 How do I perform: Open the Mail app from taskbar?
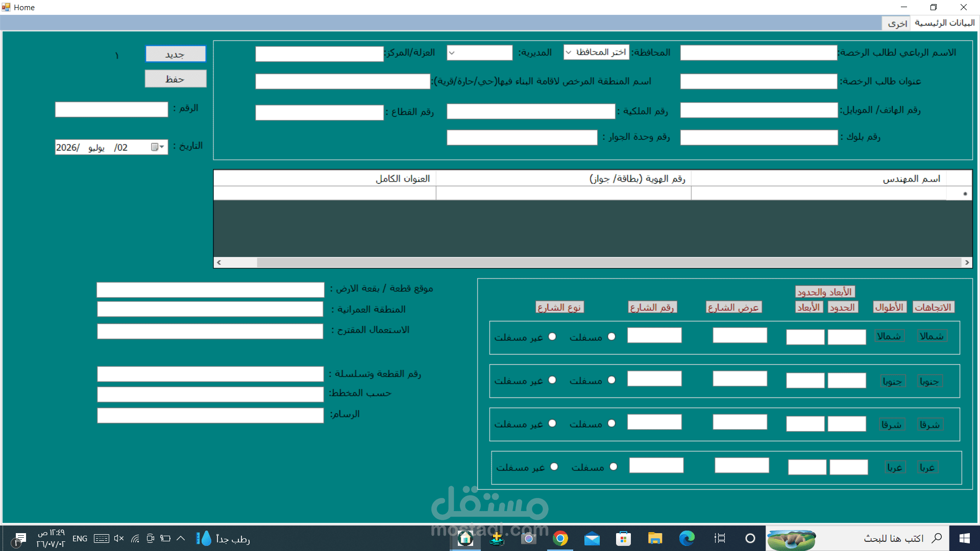coord(592,538)
